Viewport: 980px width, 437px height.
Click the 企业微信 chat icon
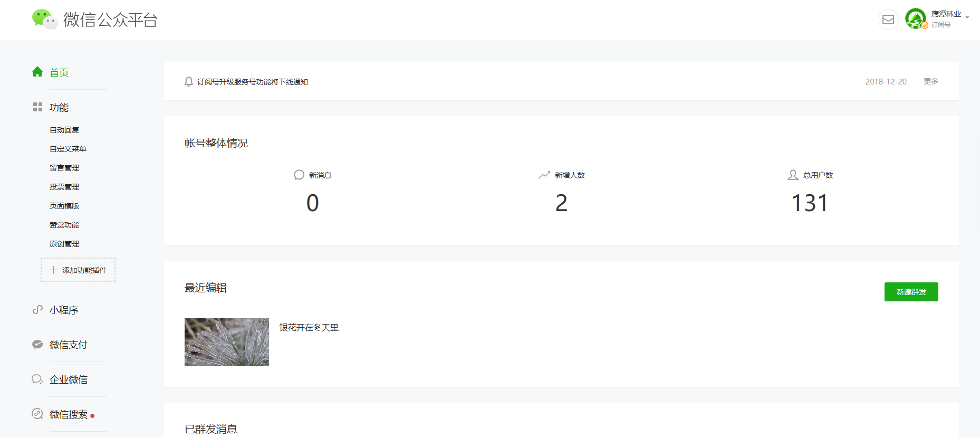(37, 379)
